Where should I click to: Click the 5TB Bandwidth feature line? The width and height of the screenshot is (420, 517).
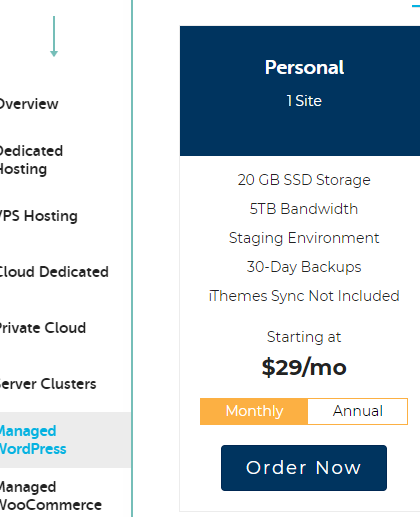[304, 209]
